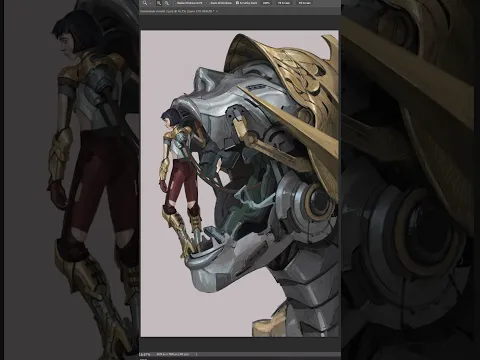Toggle Zoom All Windows checkbox
Image resolution: width=480 pixels, height=360 pixels.
click(208, 3)
